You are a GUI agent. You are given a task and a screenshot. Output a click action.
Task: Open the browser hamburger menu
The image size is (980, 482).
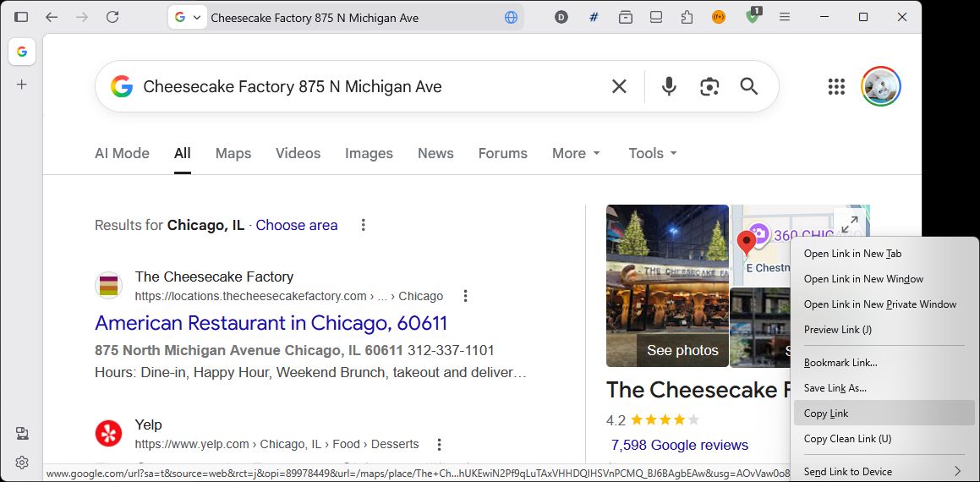pos(785,17)
